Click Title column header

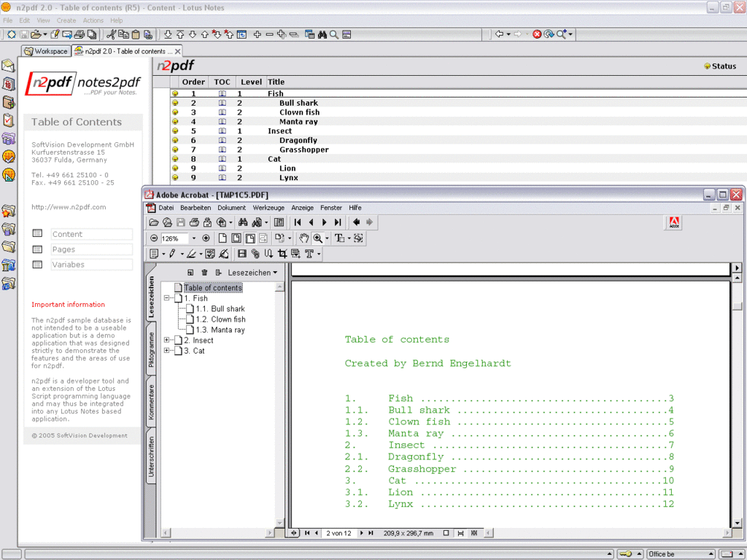pyautogui.click(x=276, y=82)
